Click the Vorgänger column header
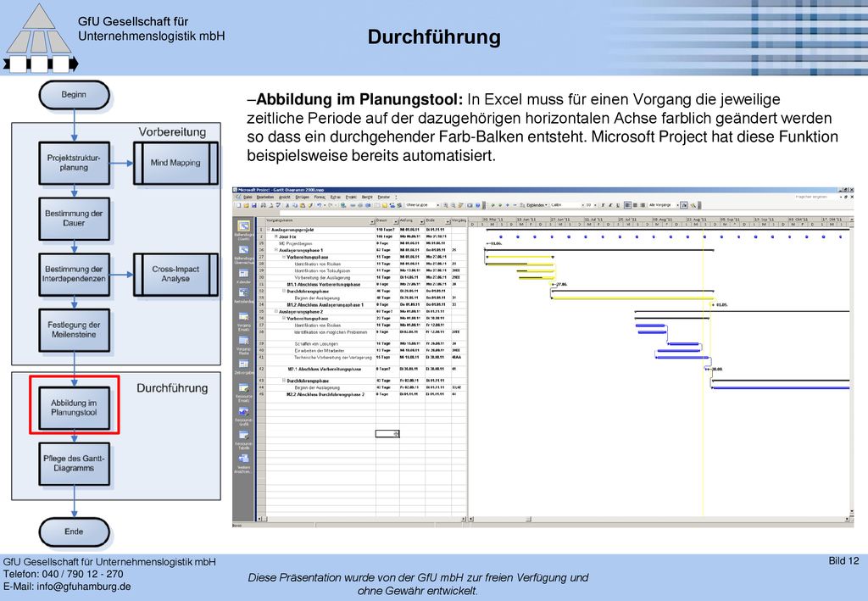 point(459,220)
